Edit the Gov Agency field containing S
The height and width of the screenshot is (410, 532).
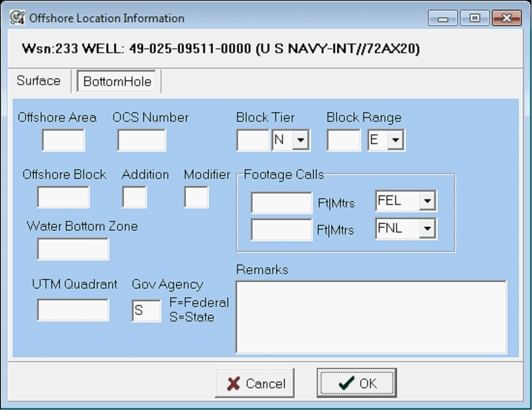(147, 310)
